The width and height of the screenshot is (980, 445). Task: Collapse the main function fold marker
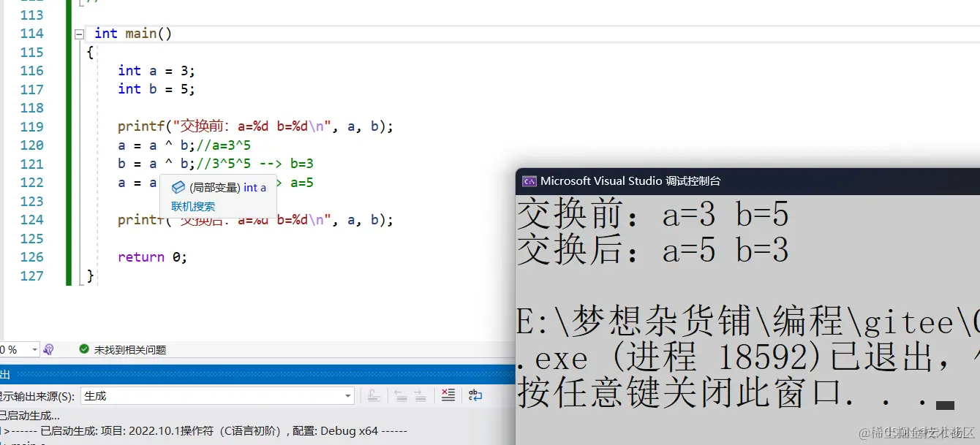79,34
